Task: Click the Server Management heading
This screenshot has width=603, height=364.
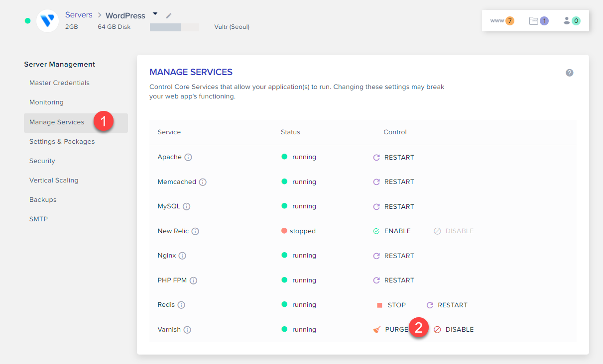Action: click(x=60, y=64)
